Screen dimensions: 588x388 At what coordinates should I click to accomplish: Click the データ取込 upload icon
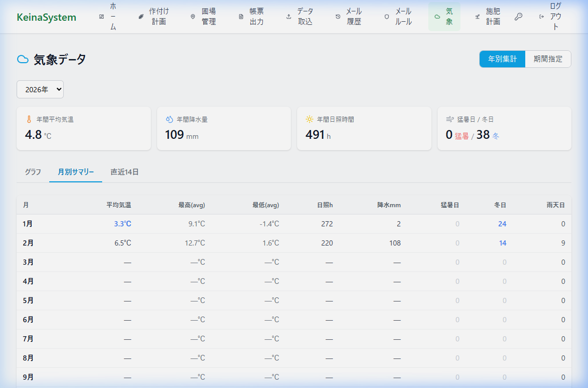[x=289, y=17]
